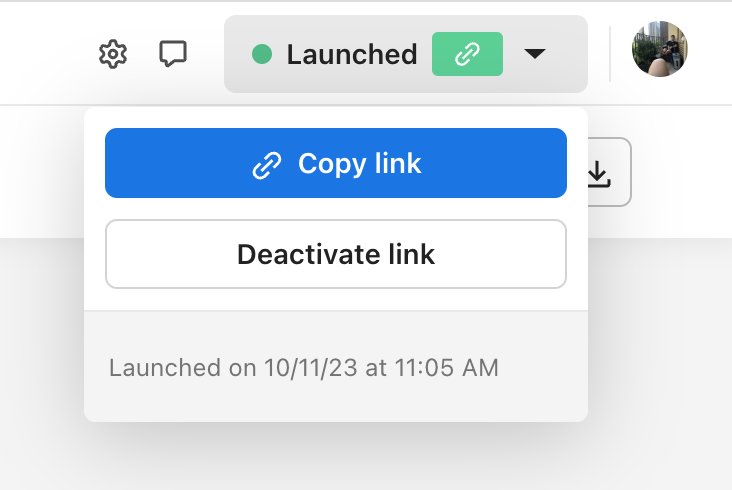Viewport: 732px width, 490px height.
Task: Click the green status dot before Launched
Action: click(x=262, y=54)
